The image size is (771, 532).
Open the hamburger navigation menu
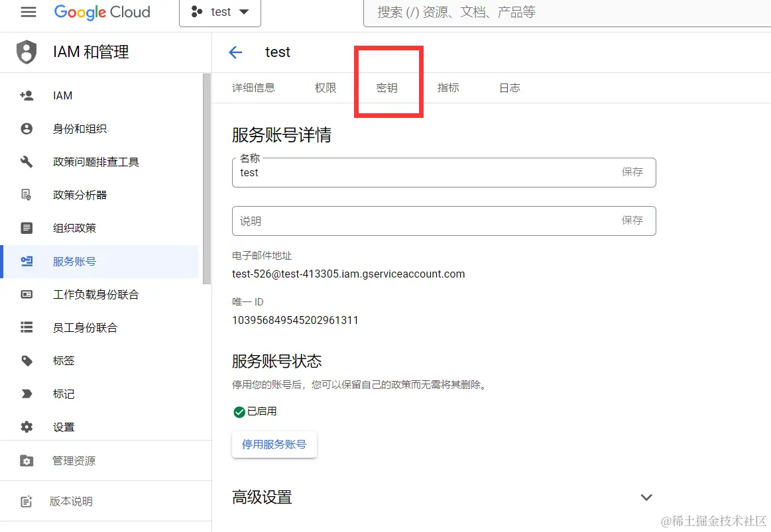pyautogui.click(x=28, y=12)
